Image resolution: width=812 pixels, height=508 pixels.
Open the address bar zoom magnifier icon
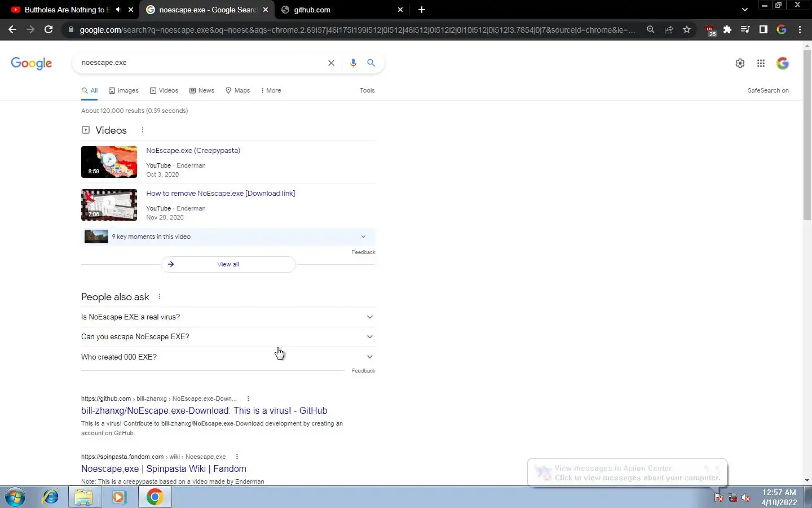[x=651, y=29]
